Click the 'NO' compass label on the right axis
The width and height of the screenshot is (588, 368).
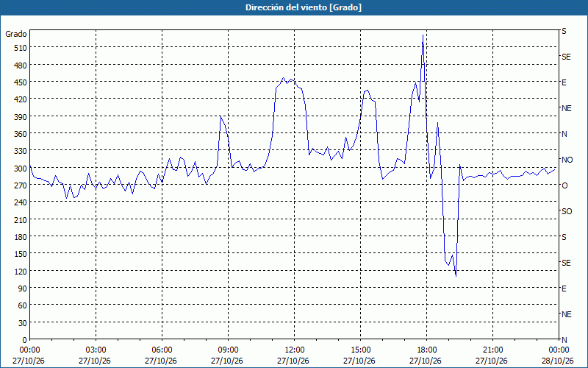coord(567,160)
